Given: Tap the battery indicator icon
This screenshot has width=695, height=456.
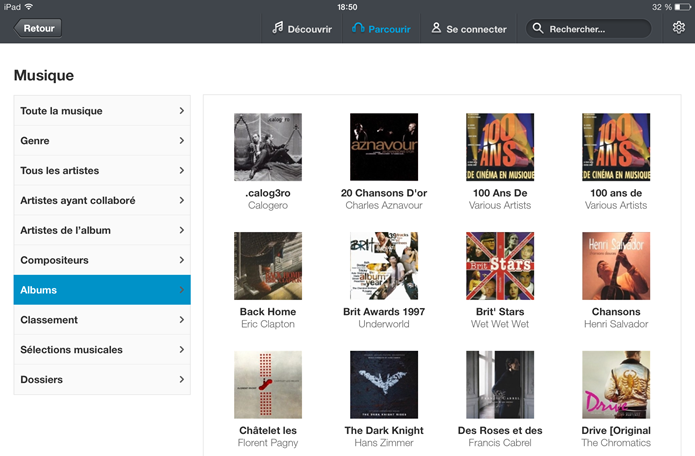Looking at the screenshot, I should 683,7.
